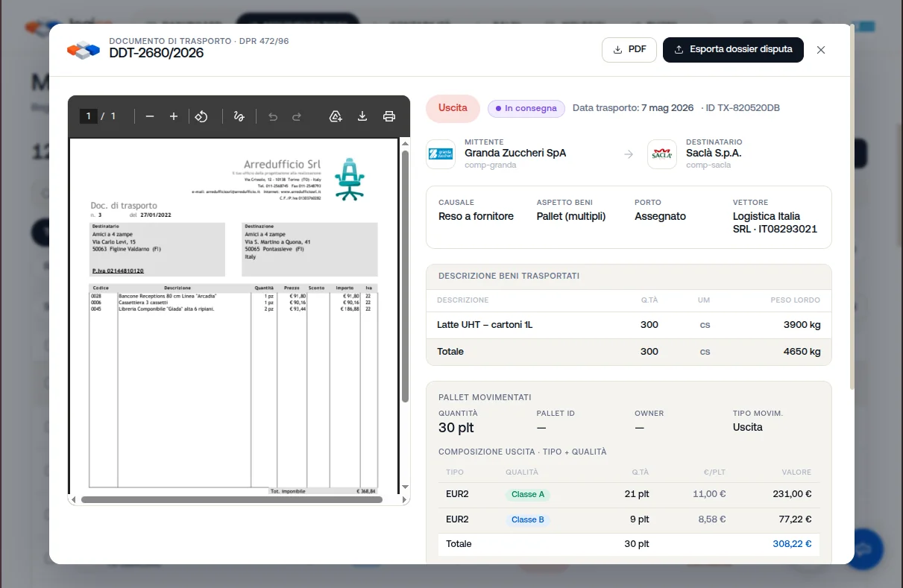
Task: Zoom in the PDF viewer
Action: 174,116
